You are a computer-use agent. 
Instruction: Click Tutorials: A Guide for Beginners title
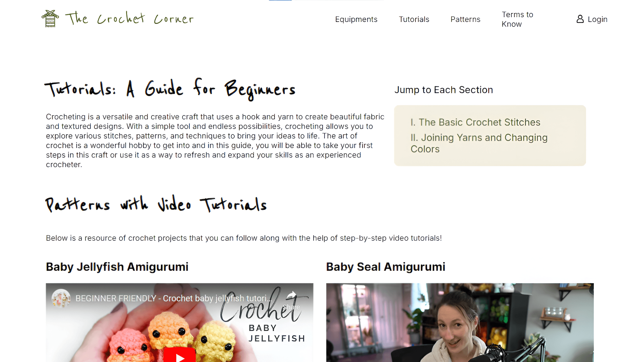click(x=170, y=89)
